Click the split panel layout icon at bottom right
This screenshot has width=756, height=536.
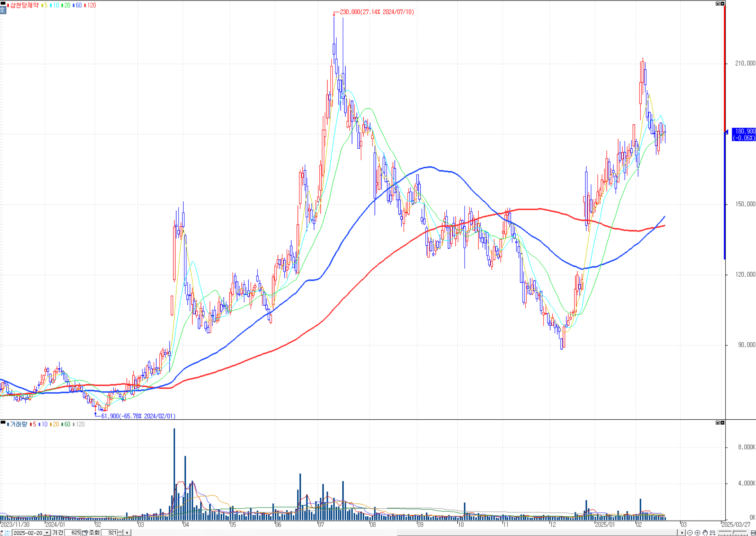pos(753,533)
